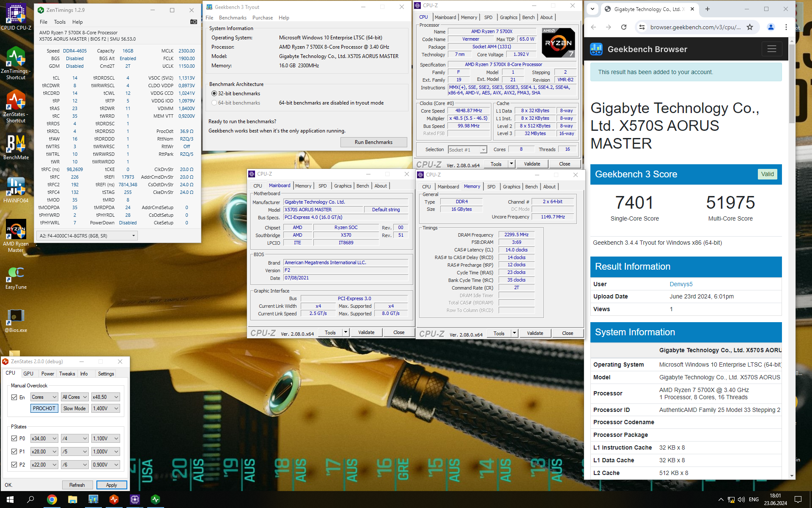Click the ENG language indicator
This screenshot has height=508, width=812.
(x=754, y=500)
